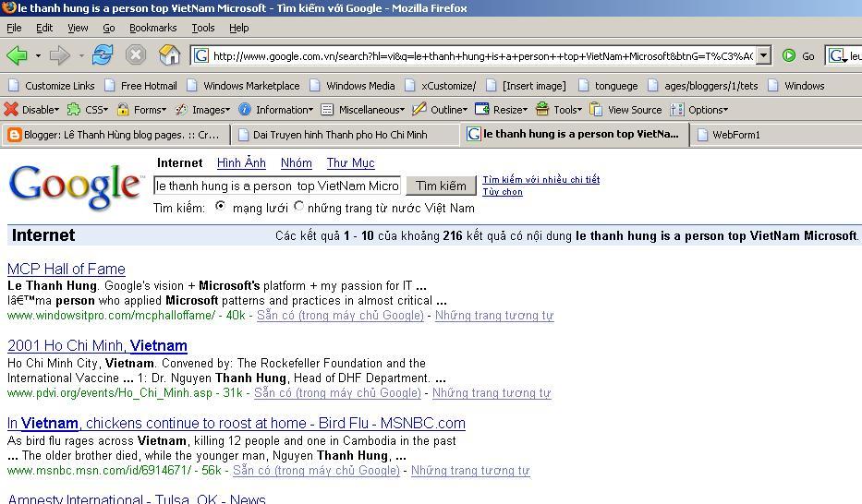The height and width of the screenshot is (504, 862).
Task: Open the Forward button history dropdown arrow
Action: point(80,55)
